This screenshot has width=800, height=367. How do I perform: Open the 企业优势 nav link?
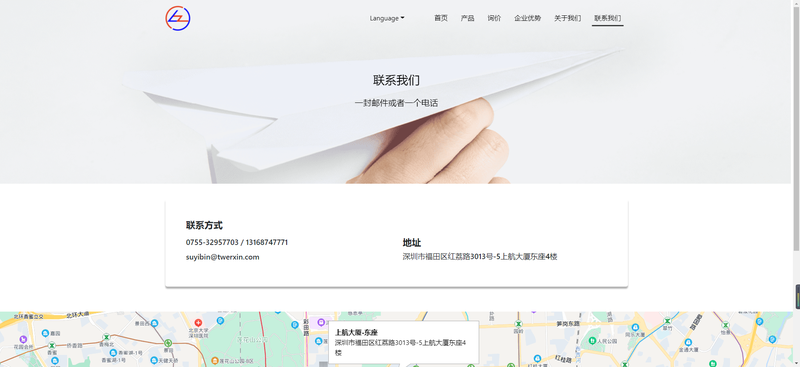(x=528, y=18)
